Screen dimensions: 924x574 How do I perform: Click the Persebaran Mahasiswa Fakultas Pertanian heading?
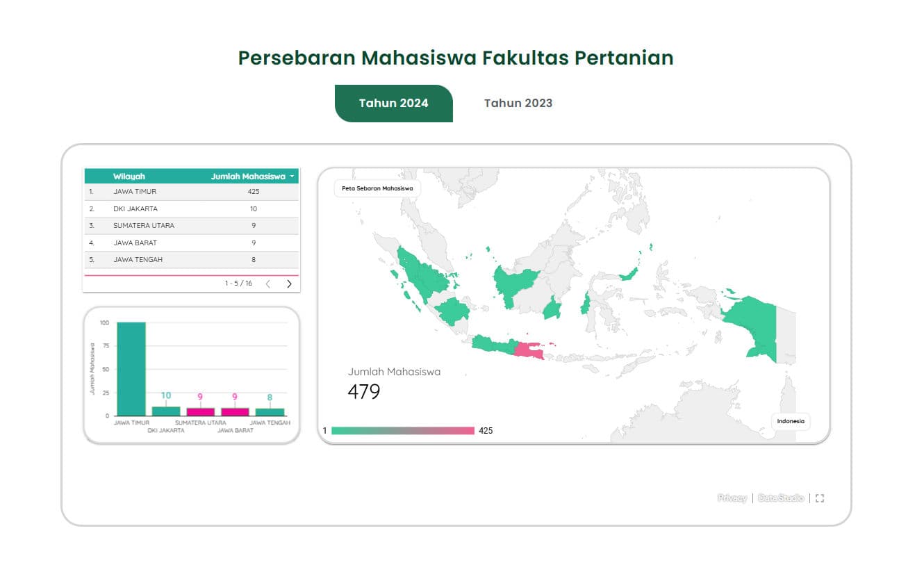click(456, 58)
